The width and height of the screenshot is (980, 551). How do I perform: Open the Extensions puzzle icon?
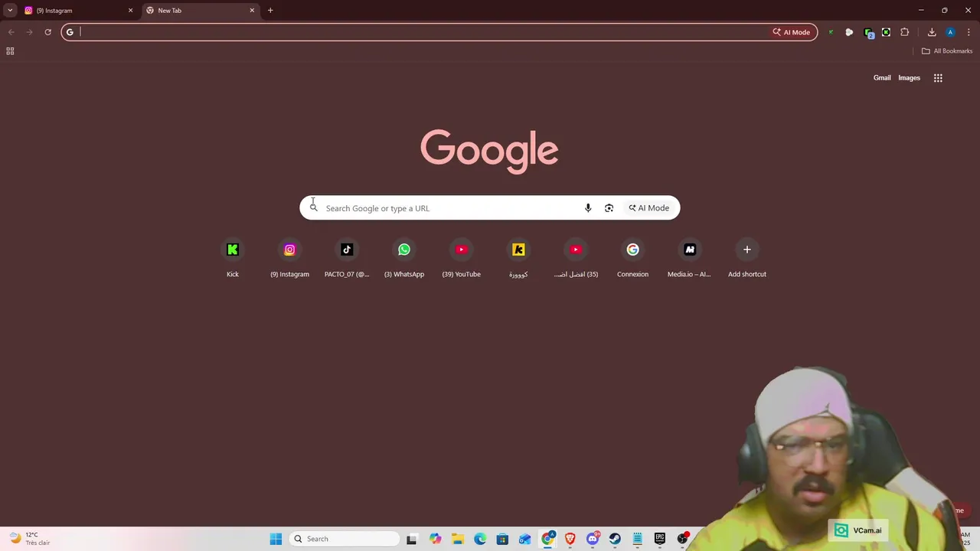click(905, 32)
